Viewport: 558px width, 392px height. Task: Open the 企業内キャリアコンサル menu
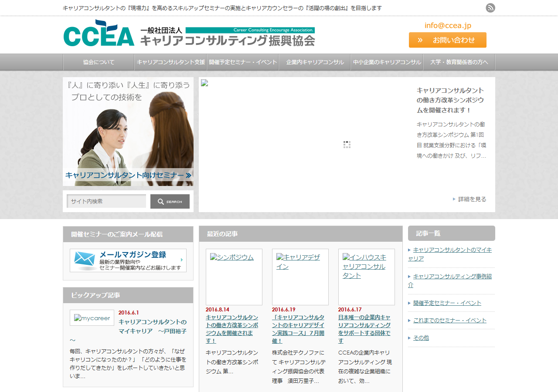point(315,62)
